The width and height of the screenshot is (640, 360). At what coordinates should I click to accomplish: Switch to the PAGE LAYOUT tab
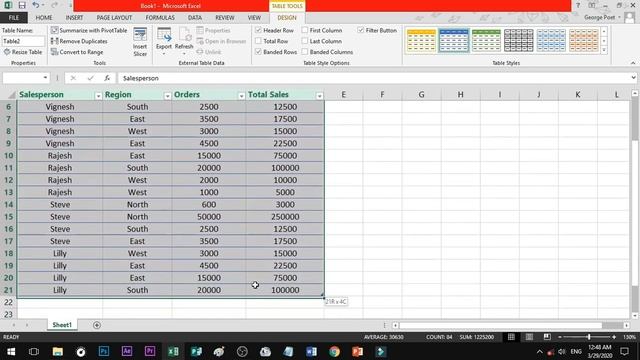(x=114, y=18)
